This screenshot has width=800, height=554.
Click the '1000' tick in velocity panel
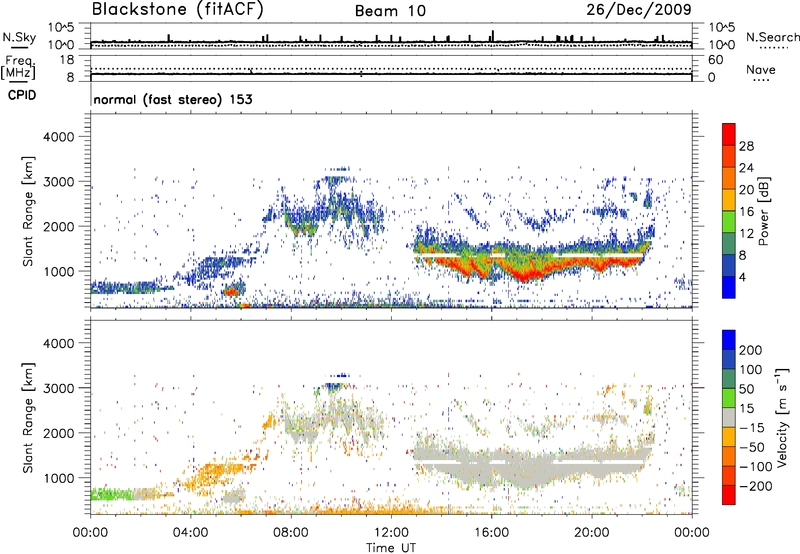tap(58, 478)
